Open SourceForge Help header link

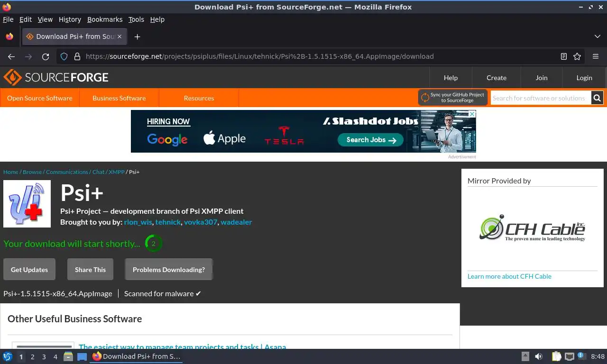451,78
